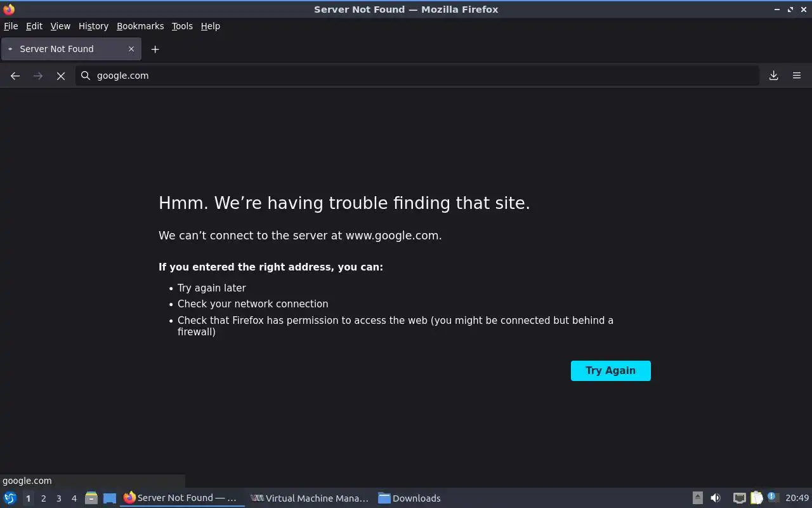Click the "If you entered the right address" line

point(271,267)
